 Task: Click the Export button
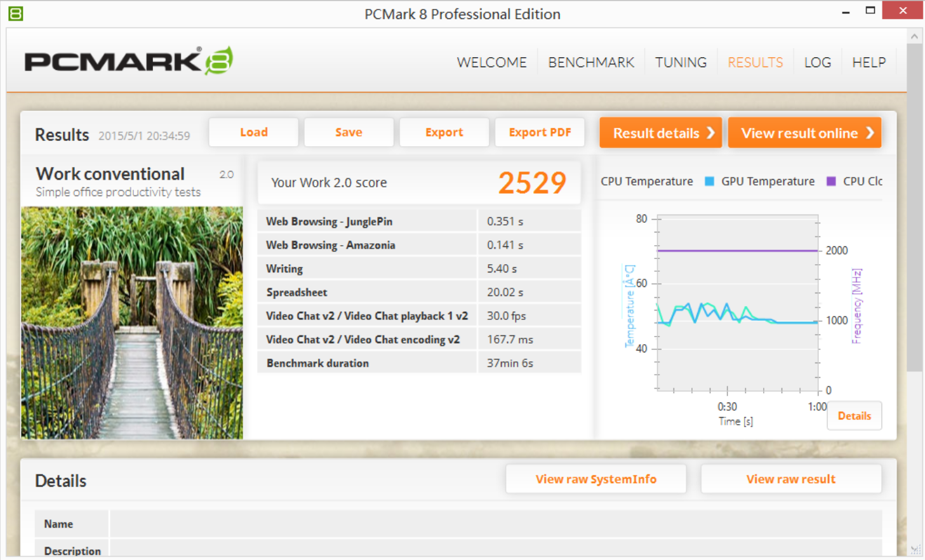coord(444,132)
